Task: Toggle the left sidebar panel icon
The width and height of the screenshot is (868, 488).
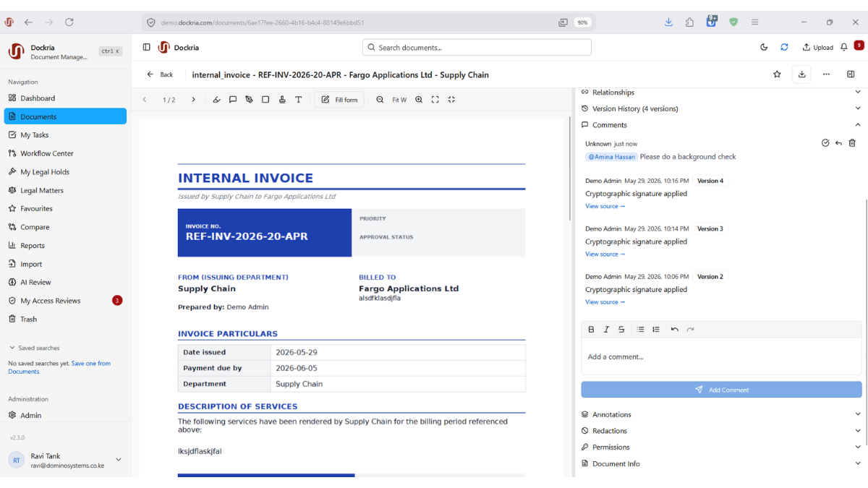Action: click(x=146, y=47)
